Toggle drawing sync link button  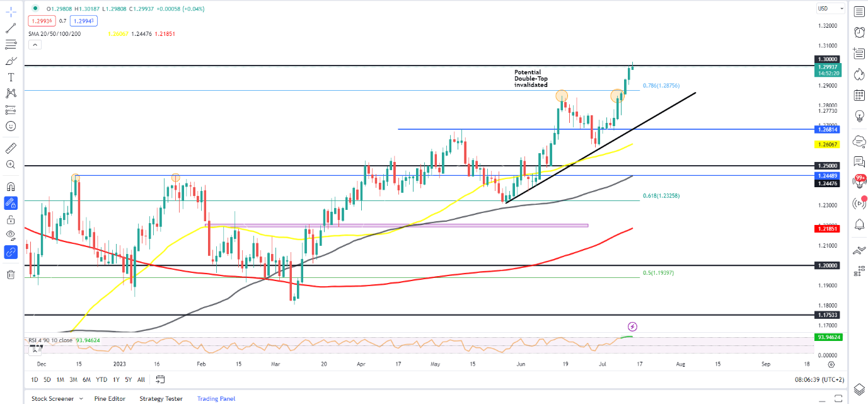[x=11, y=252]
